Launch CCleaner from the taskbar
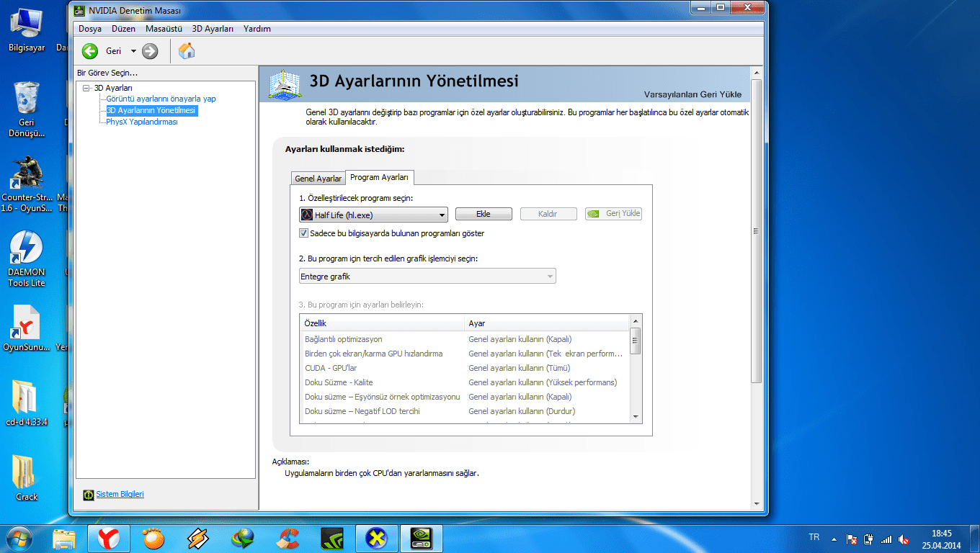Screen dimensions: 980x553 [287, 538]
